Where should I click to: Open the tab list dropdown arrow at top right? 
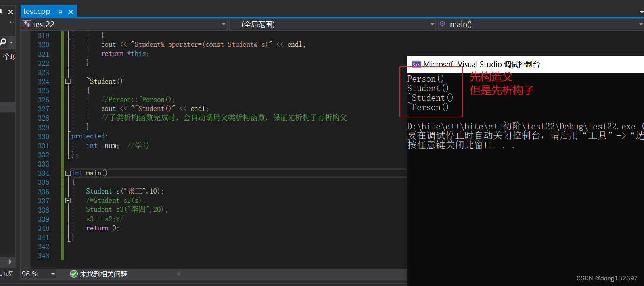(x=641, y=12)
